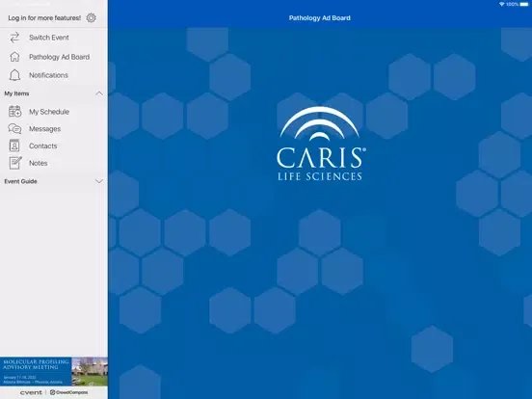Open My Schedule menu item
This screenshot has width=532, height=399.
(x=54, y=111)
